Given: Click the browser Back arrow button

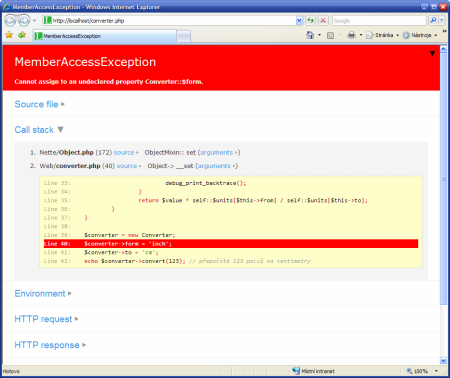Looking at the screenshot, I should click(10, 21).
